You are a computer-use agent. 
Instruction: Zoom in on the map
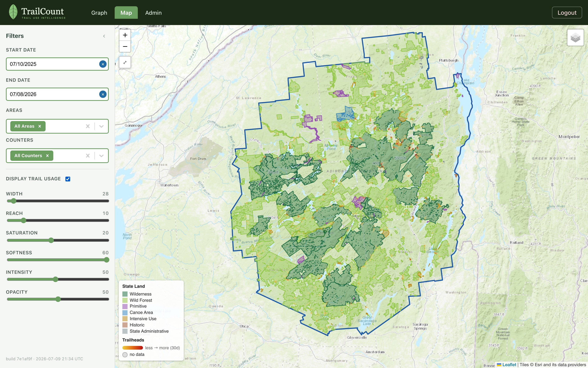pos(125,35)
